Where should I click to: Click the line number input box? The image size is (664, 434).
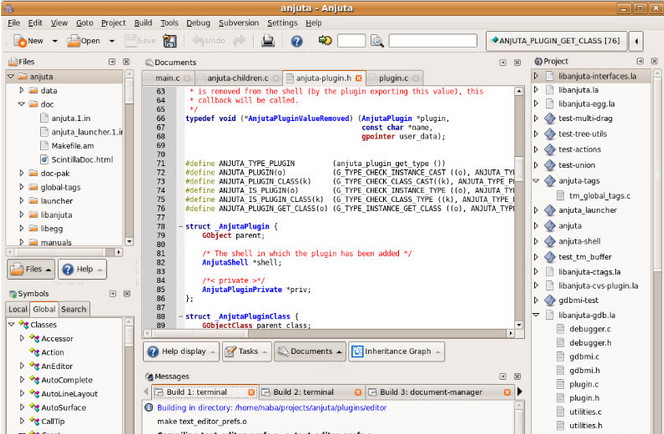click(351, 41)
